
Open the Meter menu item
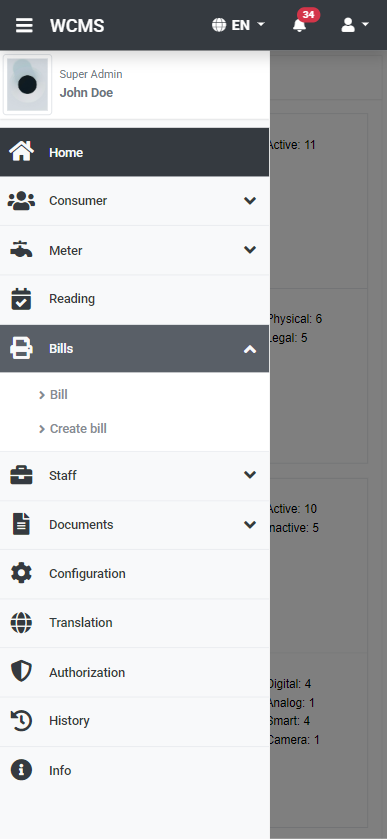pyautogui.click(x=134, y=250)
